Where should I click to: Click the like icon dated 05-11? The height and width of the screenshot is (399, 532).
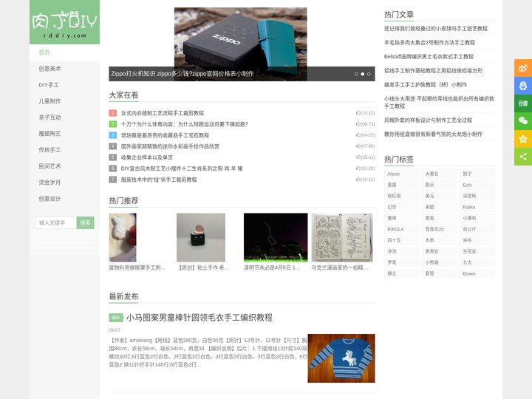point(358,157)
